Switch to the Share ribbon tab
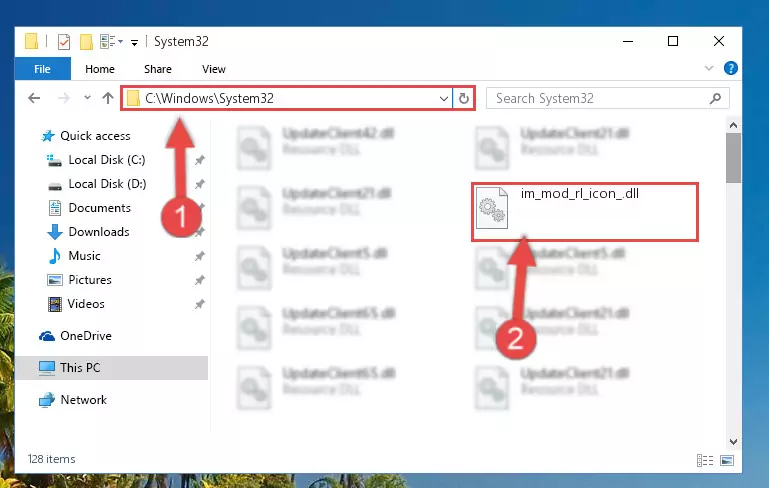This screenshot has width=769, height=488. 157,69
